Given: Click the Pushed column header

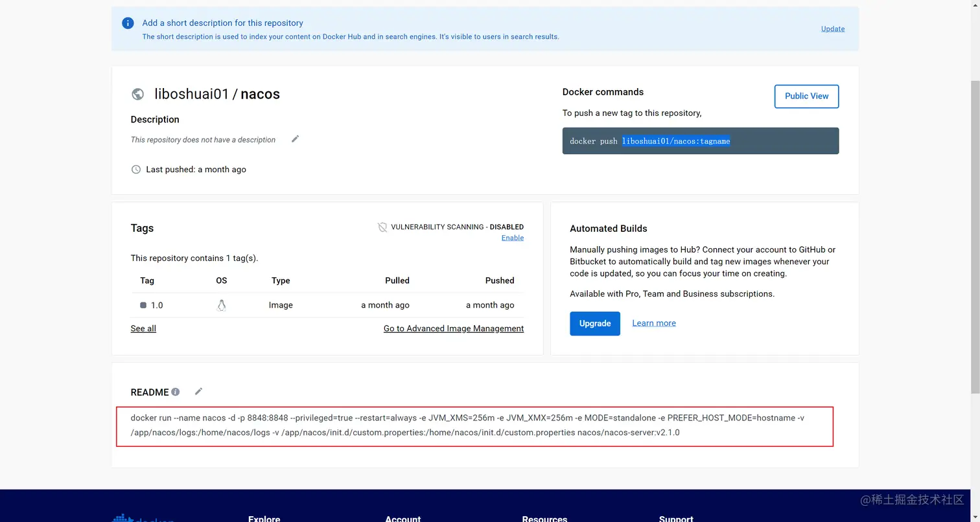Looking at the screenshot, I should [500, 280].
